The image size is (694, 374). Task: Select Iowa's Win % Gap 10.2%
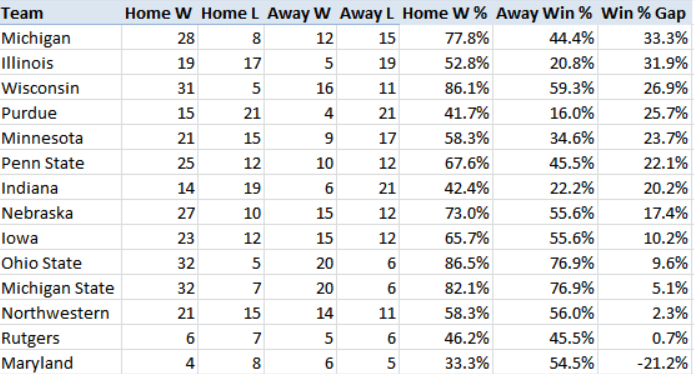coord(646,238)
